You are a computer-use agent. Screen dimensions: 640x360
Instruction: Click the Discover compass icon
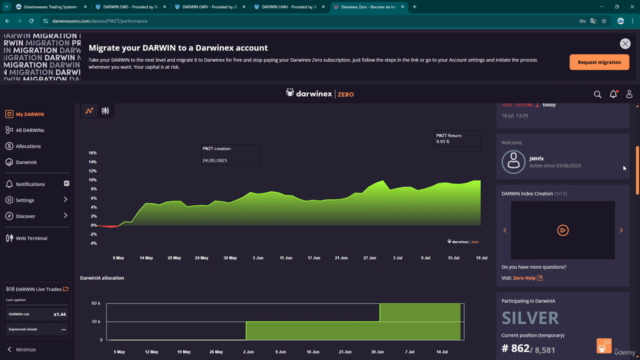click(9, 216)
